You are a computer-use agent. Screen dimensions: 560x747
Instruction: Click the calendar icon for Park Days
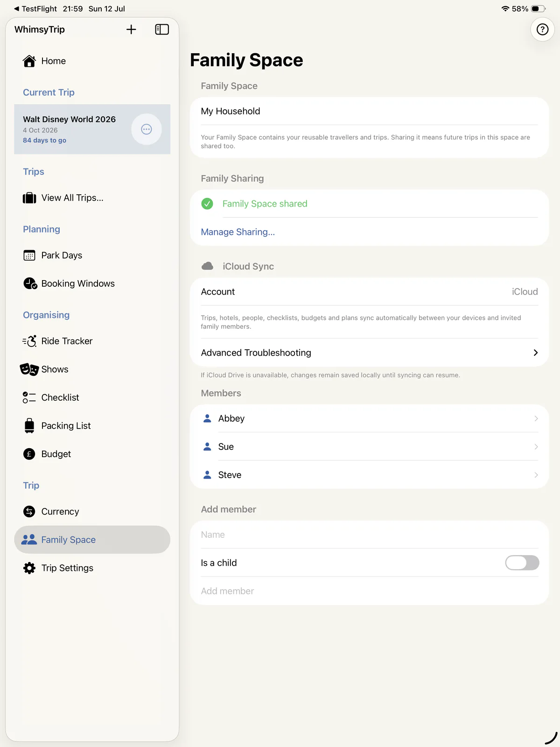(29, 255)
